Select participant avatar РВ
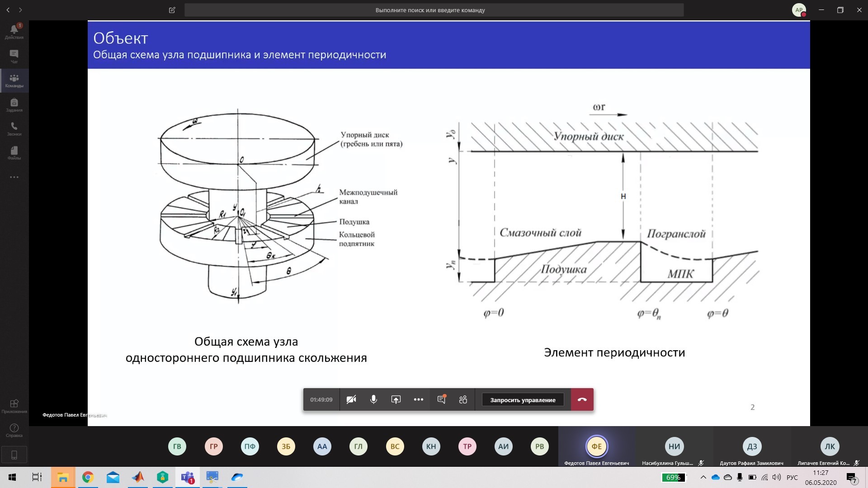This screenshot has width=868, height=488. pos(539,446)
